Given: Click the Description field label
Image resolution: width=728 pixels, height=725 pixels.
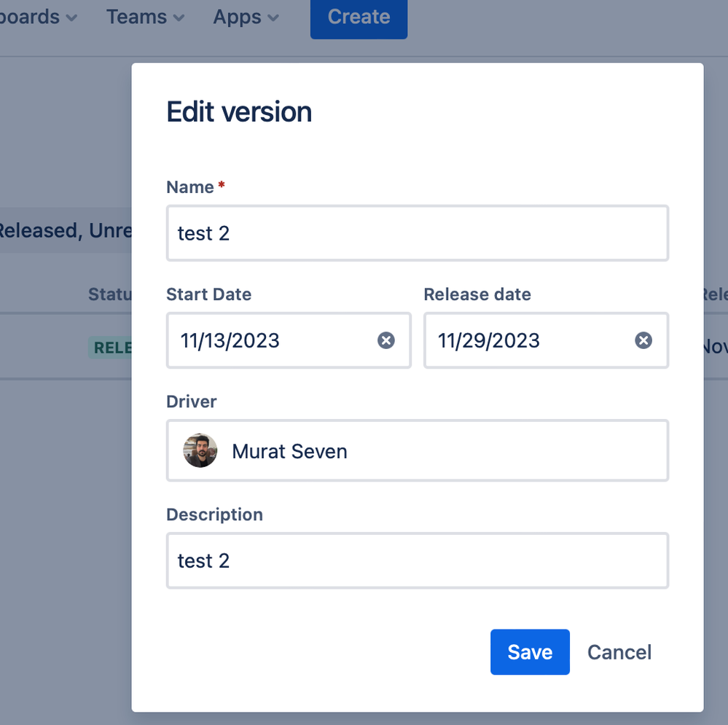Looking at the screenshot, I should pyautogui.click(x=214, y=514).
